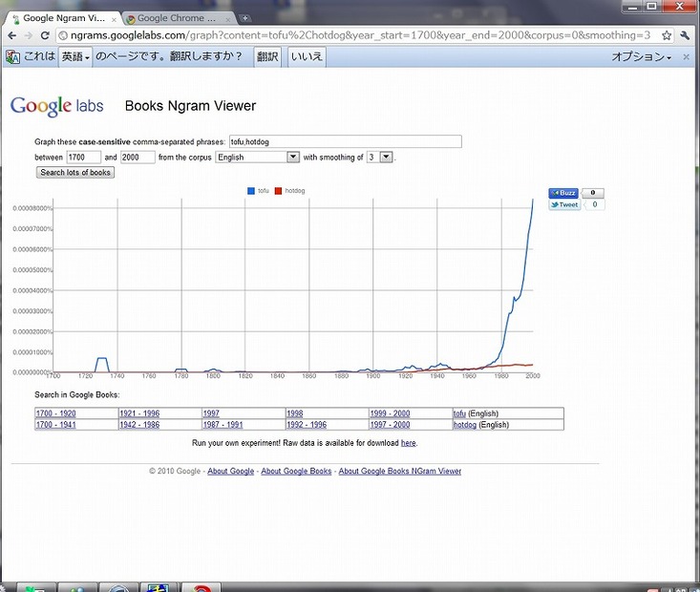This screenshot has height=592, width=700.
Task: Close the Google Ngram Viewer tab
Action: pyautogui.click(x=114, y=20)
